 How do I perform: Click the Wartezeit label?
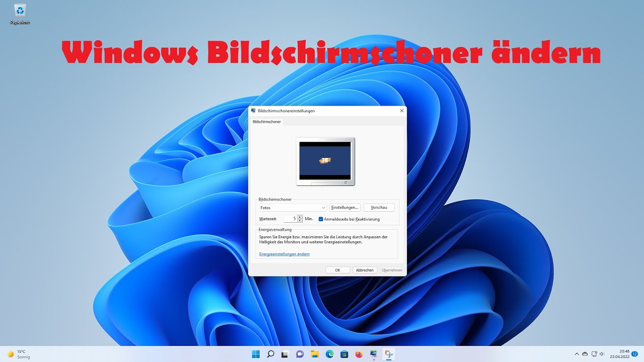268,219
